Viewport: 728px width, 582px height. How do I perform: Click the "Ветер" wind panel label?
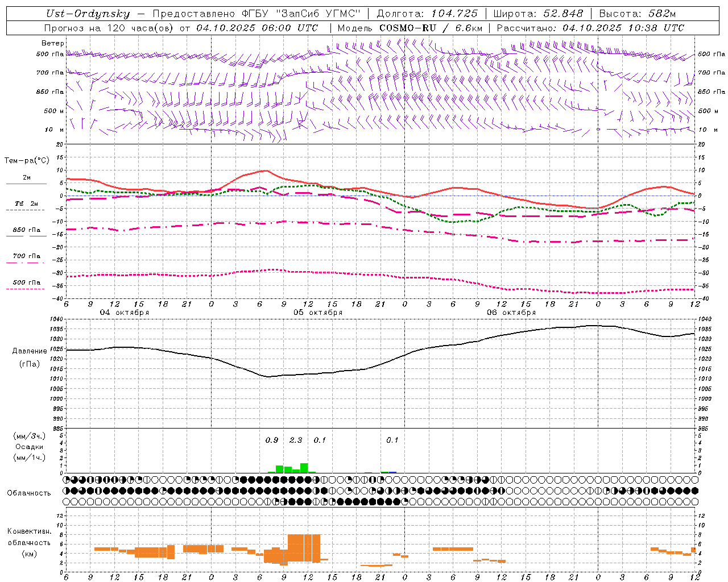53,43
